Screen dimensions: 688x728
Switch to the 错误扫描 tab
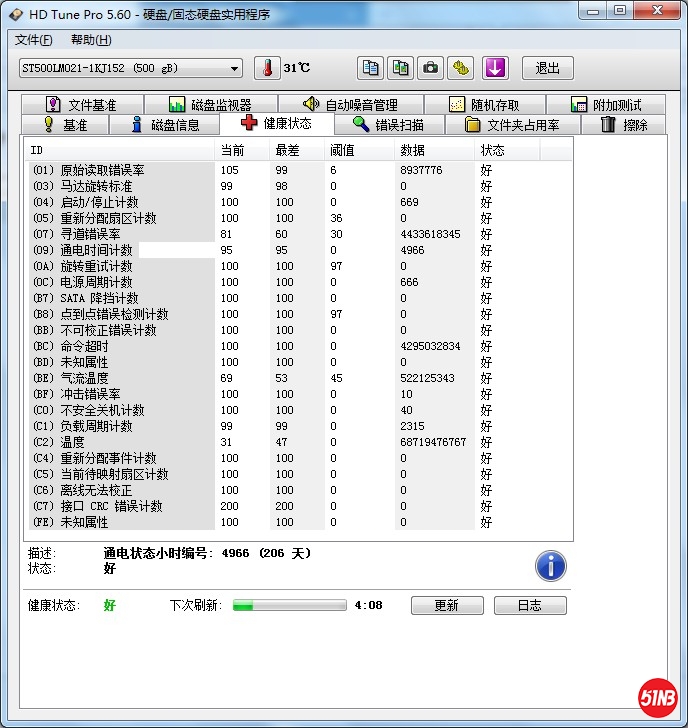tap(388, 125)
